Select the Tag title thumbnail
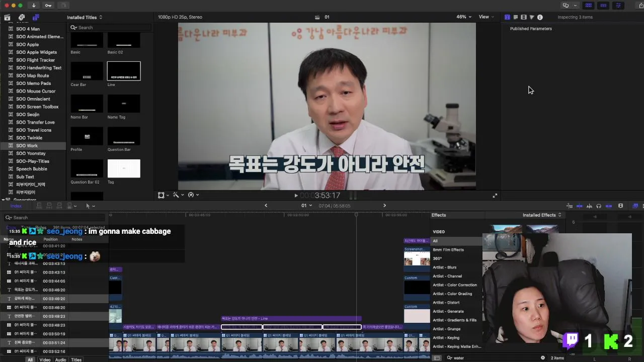This screenshot has width=644, height=362. tap(124, 168)
